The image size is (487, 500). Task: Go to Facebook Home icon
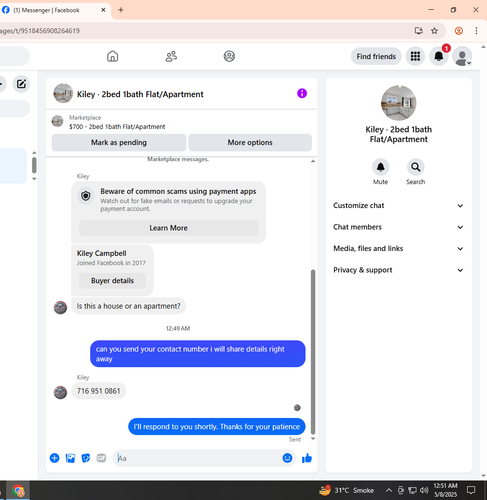pyautogui.click(x=112, y=56)
